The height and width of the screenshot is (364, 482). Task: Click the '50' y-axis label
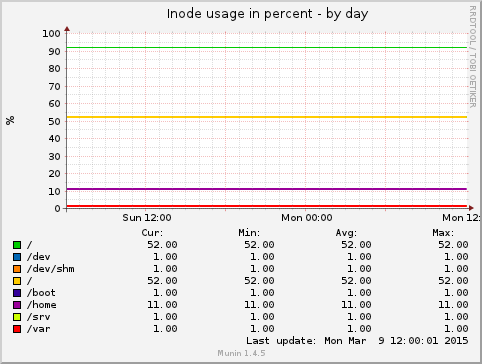[x=55, y=121]
